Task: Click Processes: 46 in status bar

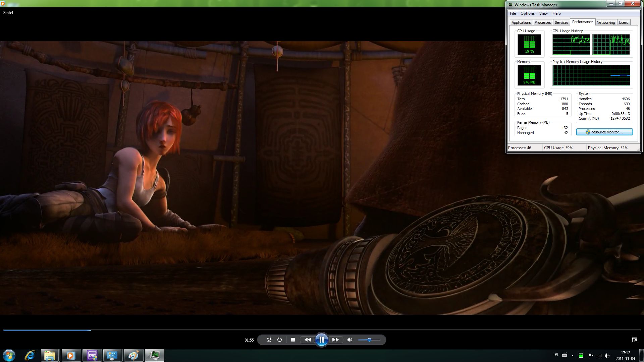Action: click(520, 148)
